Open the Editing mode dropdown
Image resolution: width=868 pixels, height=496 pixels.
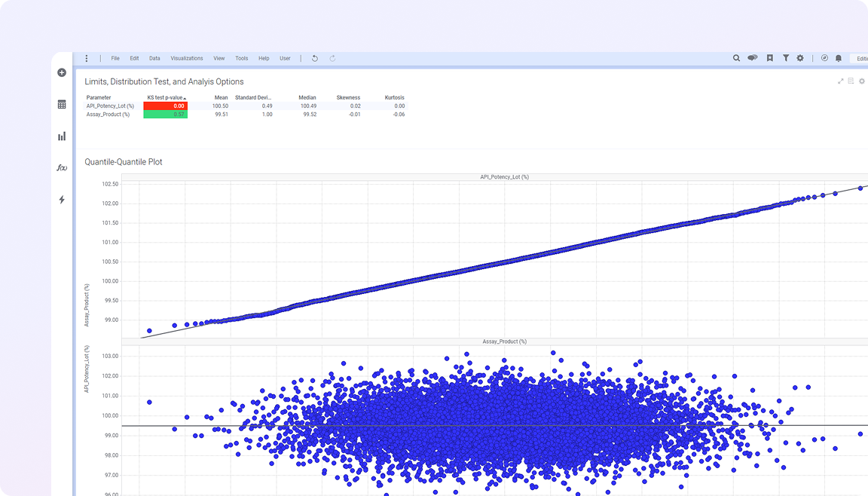860,58
